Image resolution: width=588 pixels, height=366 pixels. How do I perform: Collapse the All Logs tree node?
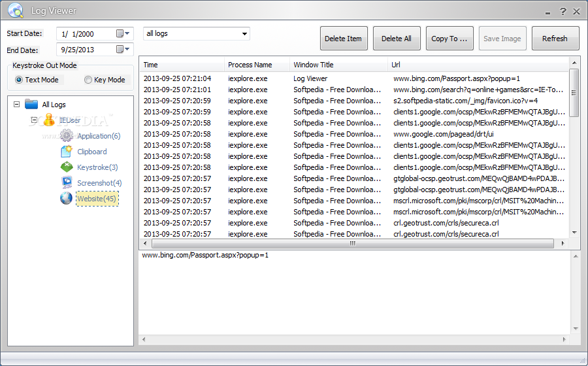(x=16, y=105)
